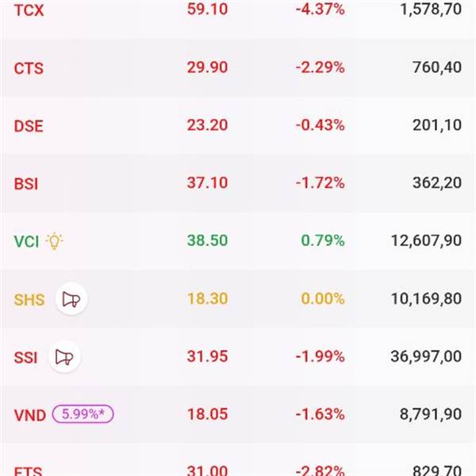Screen dimensions: 476x476
Task: Click the VND change -1.63%
Action: click(x=320, y=413)
